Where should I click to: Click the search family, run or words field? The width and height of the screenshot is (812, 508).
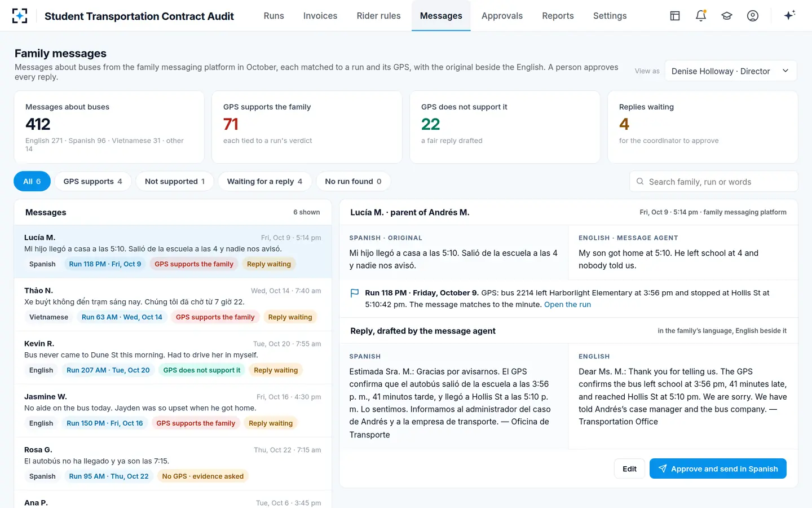[x=714, y=182]
